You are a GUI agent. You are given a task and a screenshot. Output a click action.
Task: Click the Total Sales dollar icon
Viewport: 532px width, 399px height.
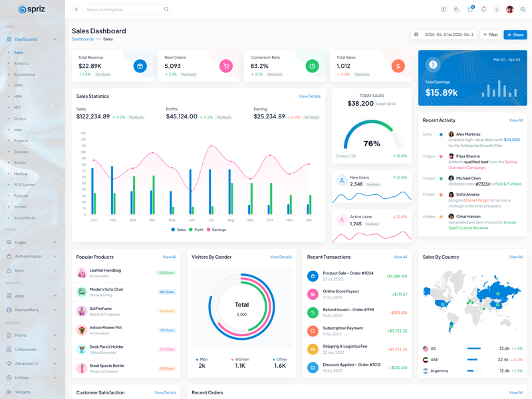click(398, 66)
